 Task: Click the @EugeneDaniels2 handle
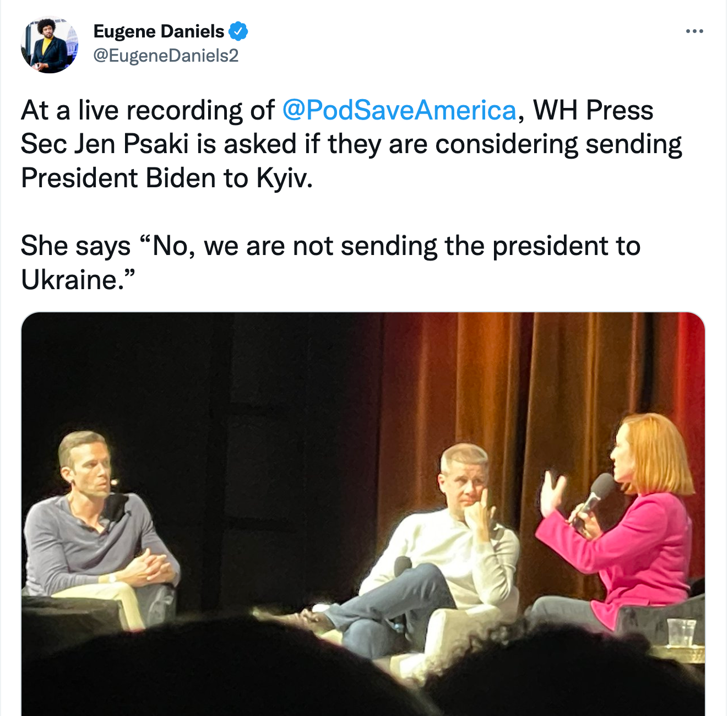click(166, 56)
